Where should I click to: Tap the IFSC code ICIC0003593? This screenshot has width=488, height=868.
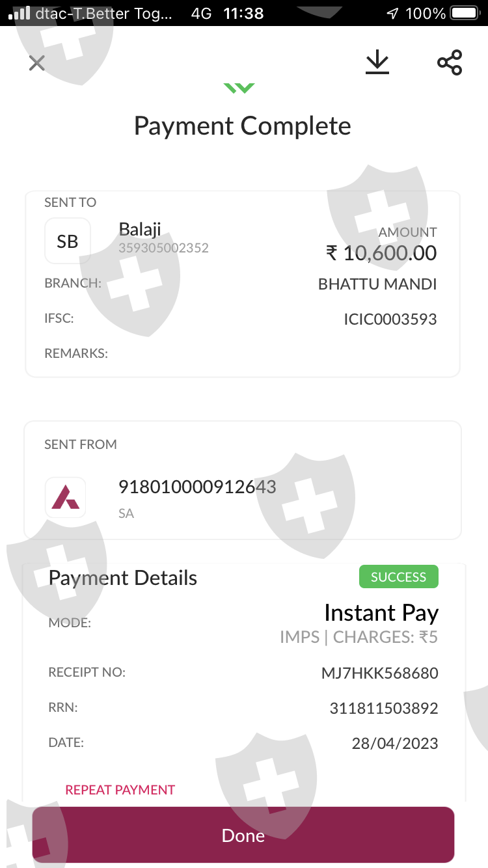pos(390,319)
